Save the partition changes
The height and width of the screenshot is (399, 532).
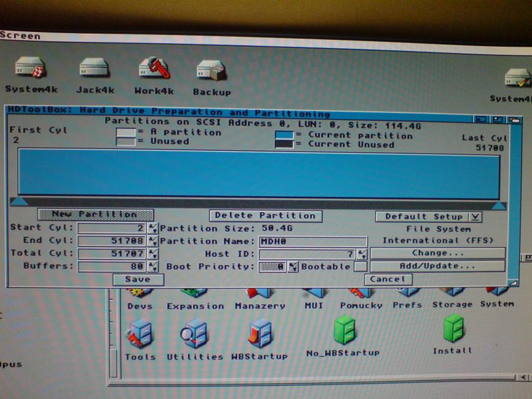click(138, 279)
